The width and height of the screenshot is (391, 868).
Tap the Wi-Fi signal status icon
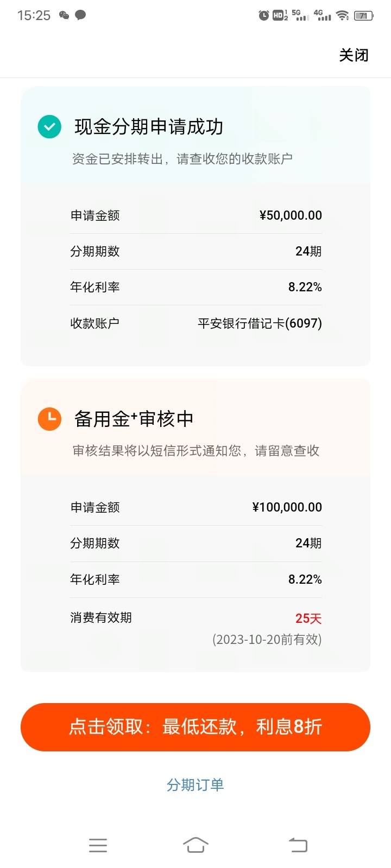(342, 15)
